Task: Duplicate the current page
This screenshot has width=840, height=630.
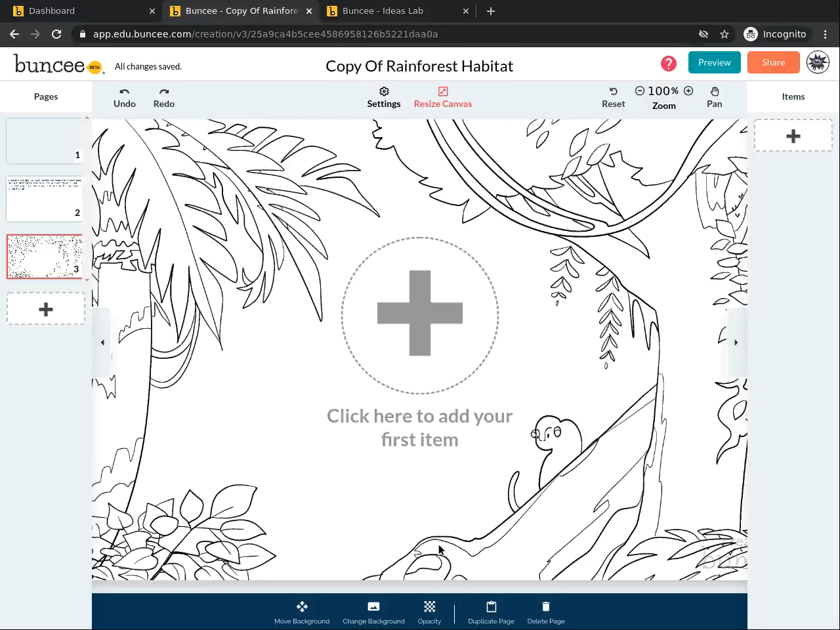Action: click(x=491, y=612)
